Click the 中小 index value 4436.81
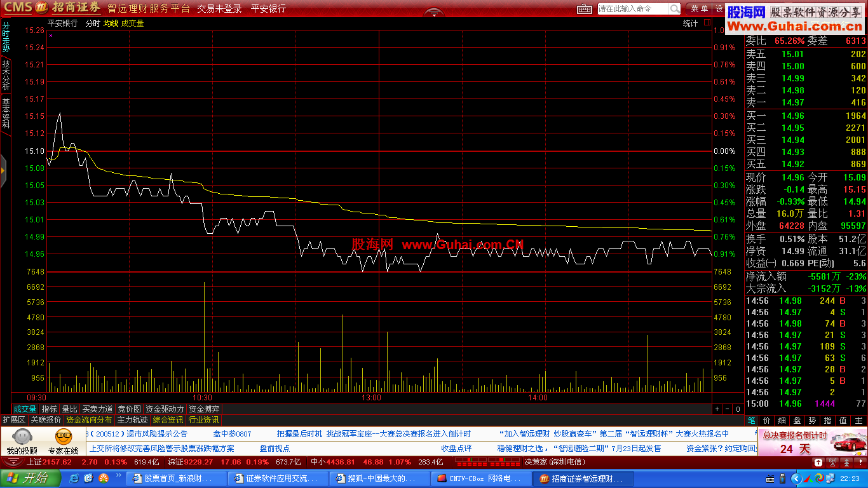The width and height of the screenshot is (868, 488). click(341, 462)
